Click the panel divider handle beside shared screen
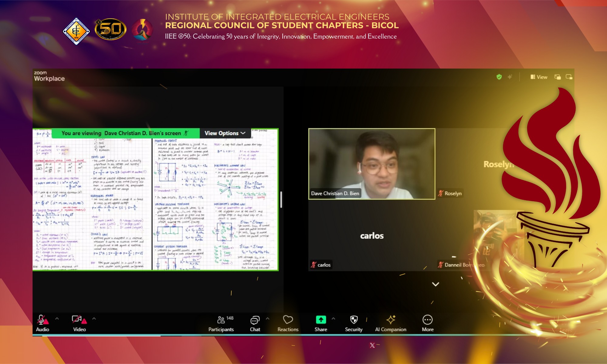The image size is (607, 364). coord(281,200)
